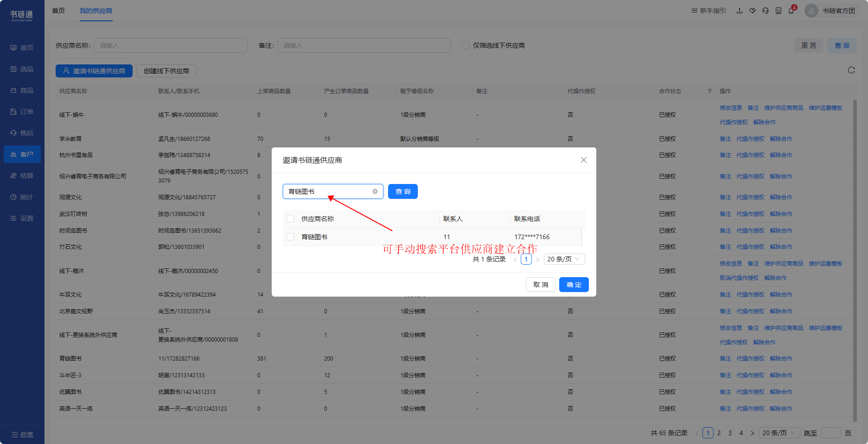Click 取消代操作授权 for 线下-嘉沐
Image resolution: width=868 pixels, height=444 pixels.
tap(739, 278)
